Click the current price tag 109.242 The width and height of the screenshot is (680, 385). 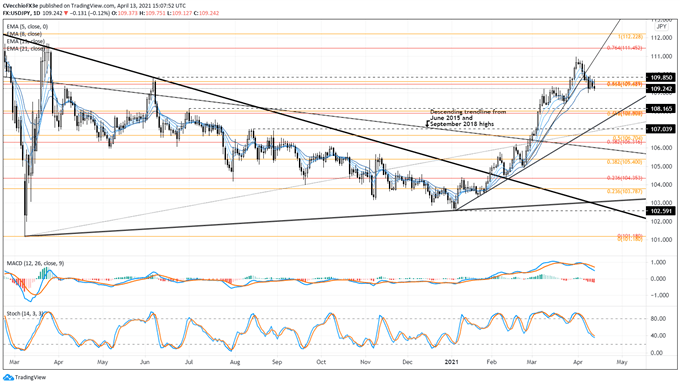pos(661,89)
